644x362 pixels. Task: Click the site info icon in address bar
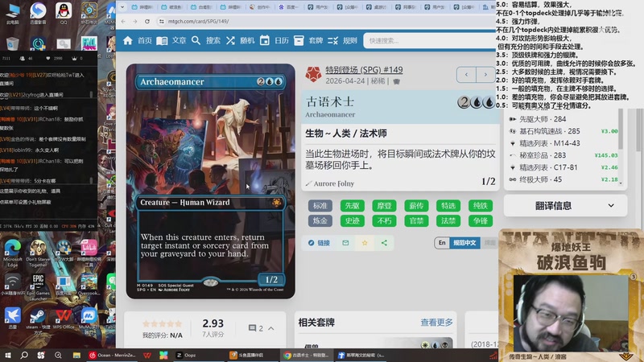(x=162, y=22)
